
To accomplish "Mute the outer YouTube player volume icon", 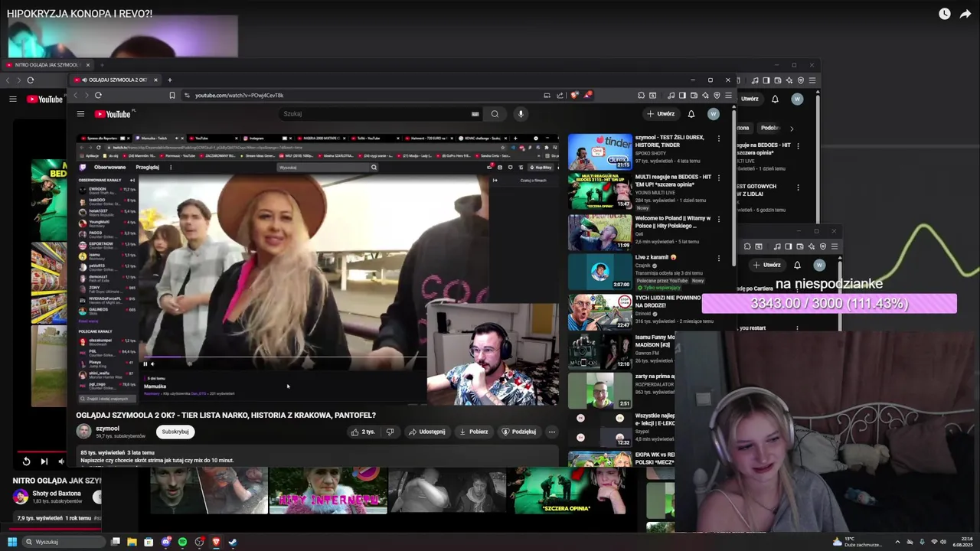I will pos(61,461).
